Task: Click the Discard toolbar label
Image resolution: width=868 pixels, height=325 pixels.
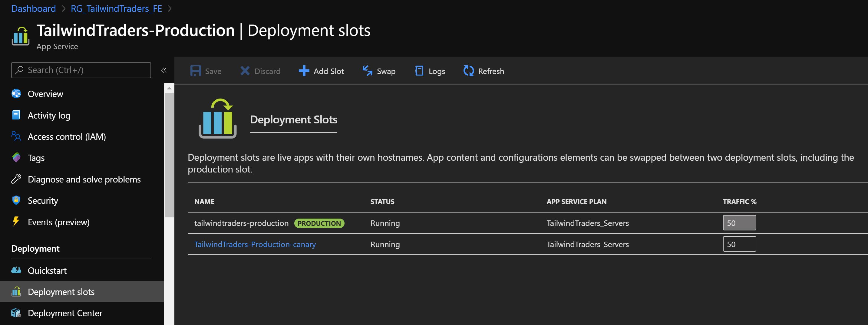Action: pyautogui.click(x=267, y=71)
